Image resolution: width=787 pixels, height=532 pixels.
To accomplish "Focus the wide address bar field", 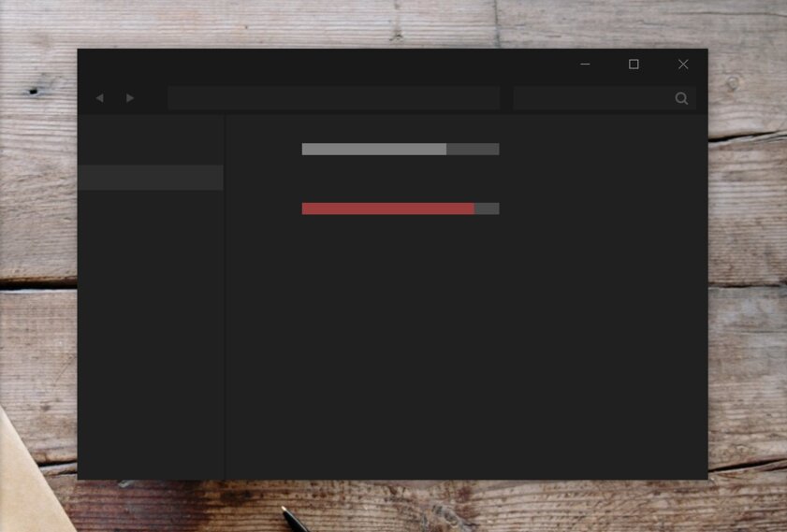I will (333, 98).
